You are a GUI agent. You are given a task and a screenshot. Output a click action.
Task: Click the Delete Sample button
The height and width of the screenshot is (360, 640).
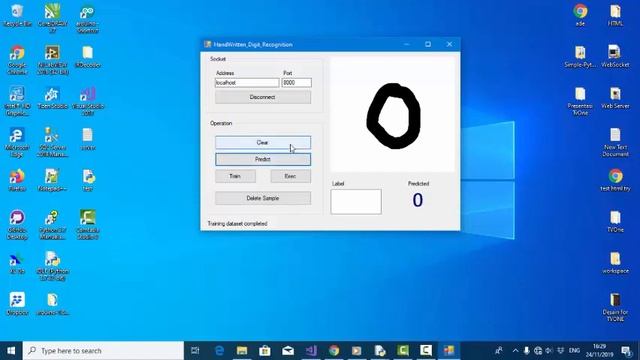pyautogui.click(x=263, y=198)
